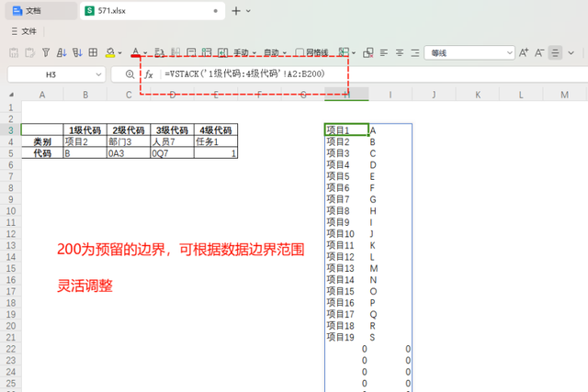Align text left

(x=384, y=53)
